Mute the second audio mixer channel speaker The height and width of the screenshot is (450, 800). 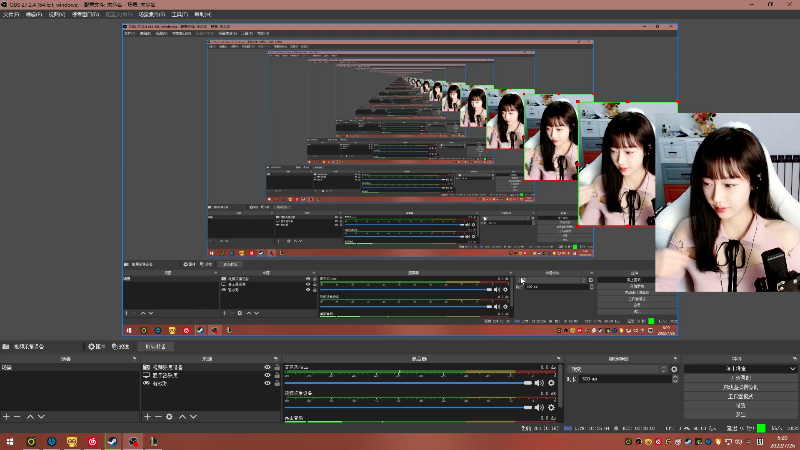coord(539,407)
